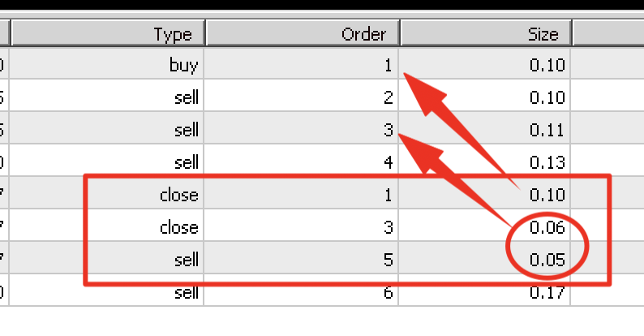Click the circled 0.06 size value
The height and width of the screenshot is (336, 644).
click(547, 226)
